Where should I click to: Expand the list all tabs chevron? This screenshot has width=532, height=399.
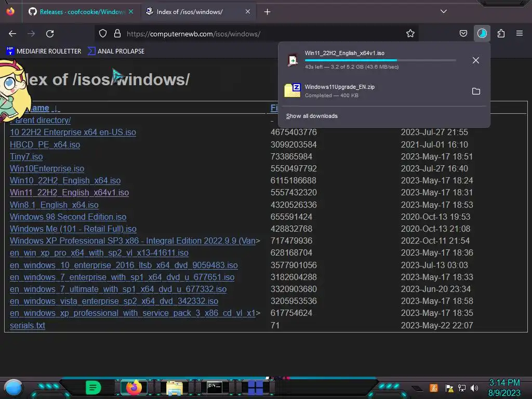click(x=444, y=11)
